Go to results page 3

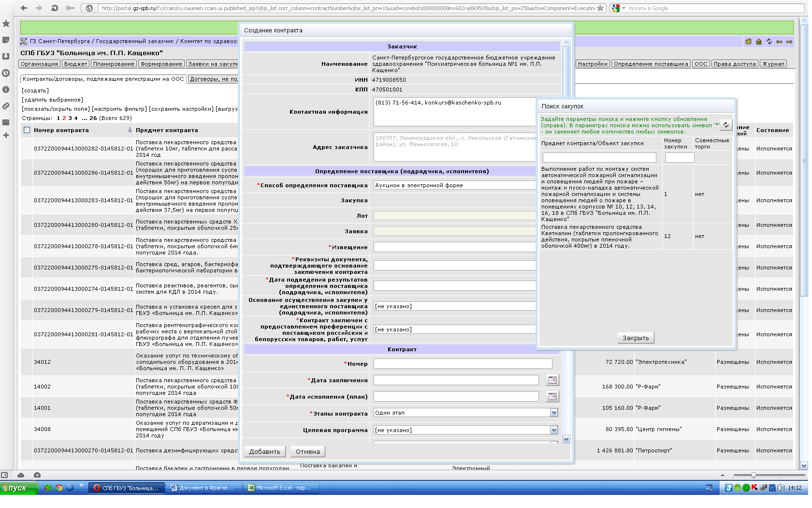click(70, 118)
